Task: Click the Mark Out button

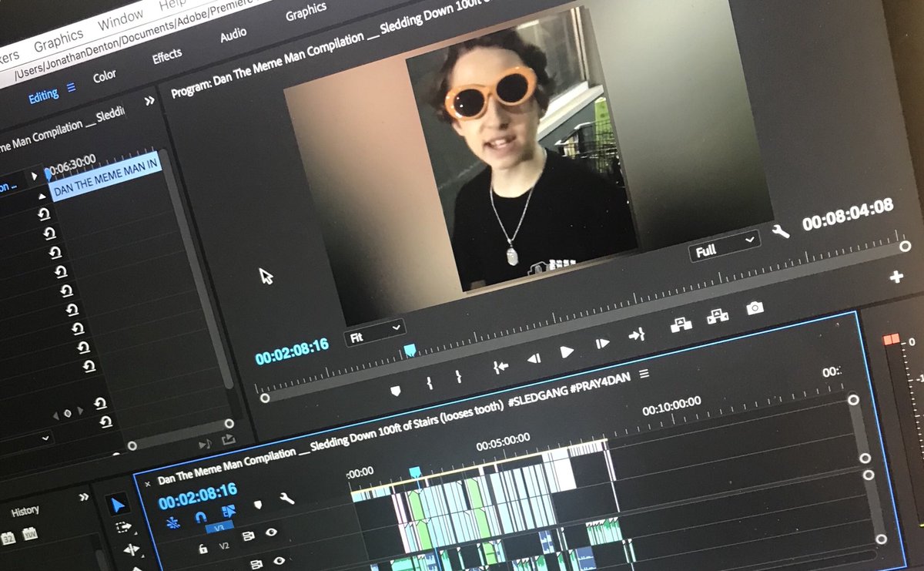Action: click(457, 376)
